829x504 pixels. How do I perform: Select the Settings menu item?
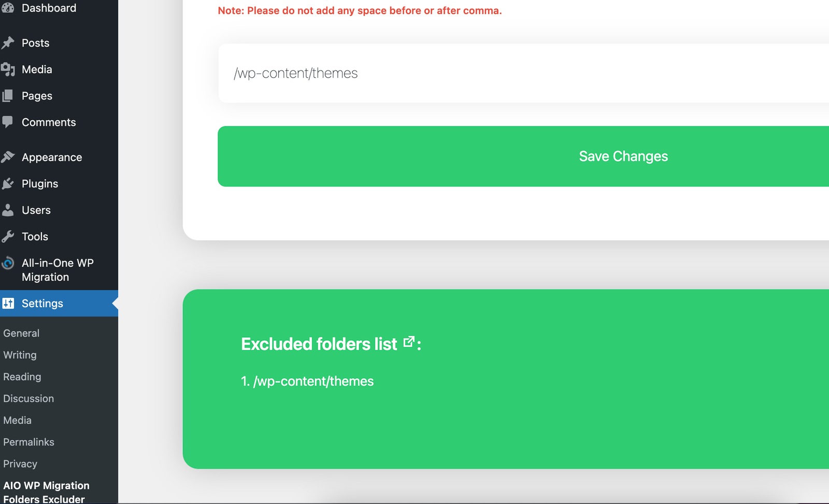click(x=42, y=304)
